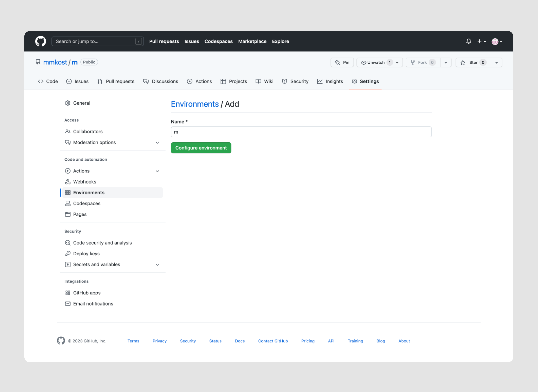Click the slash shortcut hint in search

pyautogui.click(x=139, y=42)
